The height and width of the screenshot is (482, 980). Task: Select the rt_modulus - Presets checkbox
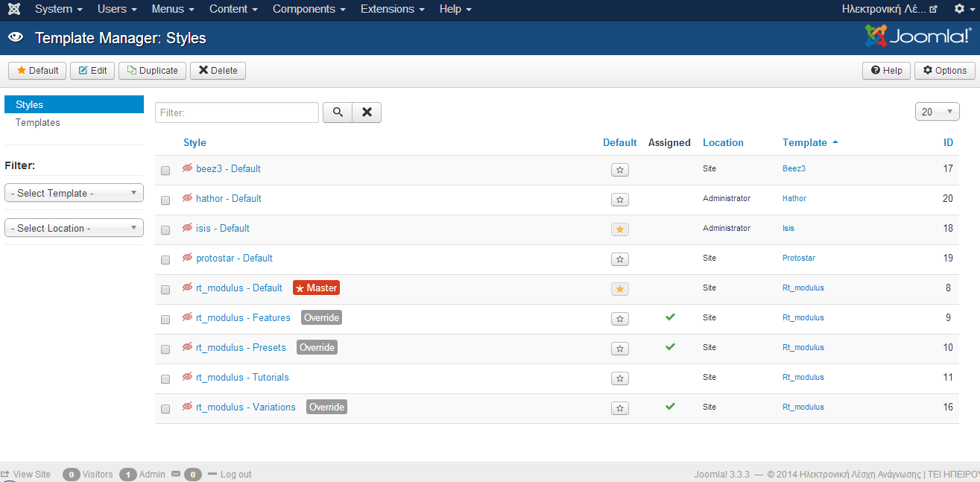click(165, 349)
